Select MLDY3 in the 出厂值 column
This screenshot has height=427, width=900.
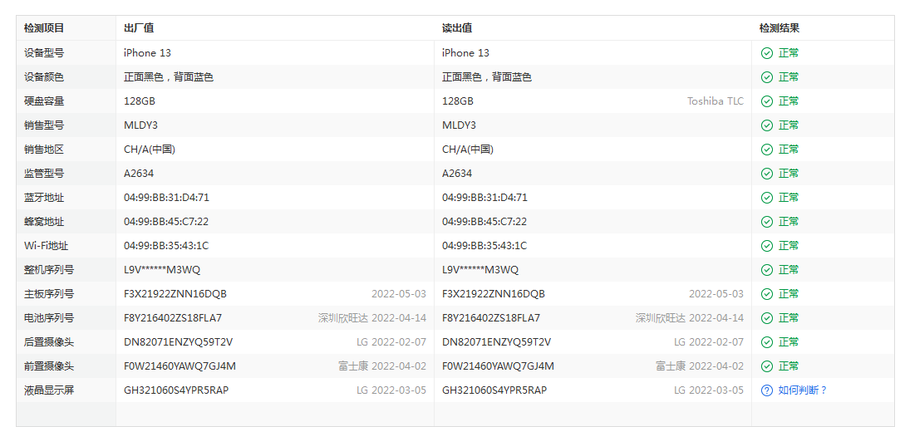[141, 125]
